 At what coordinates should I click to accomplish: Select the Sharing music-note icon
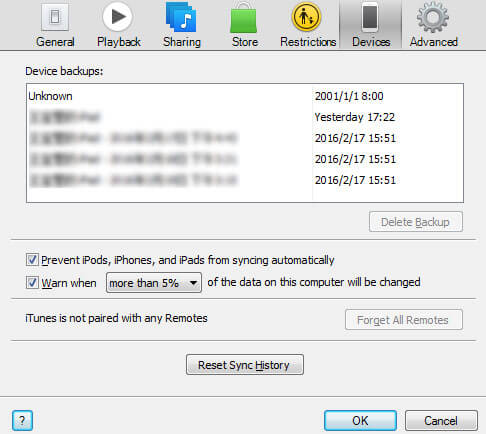pyautogui.click(x=181, y=17)
